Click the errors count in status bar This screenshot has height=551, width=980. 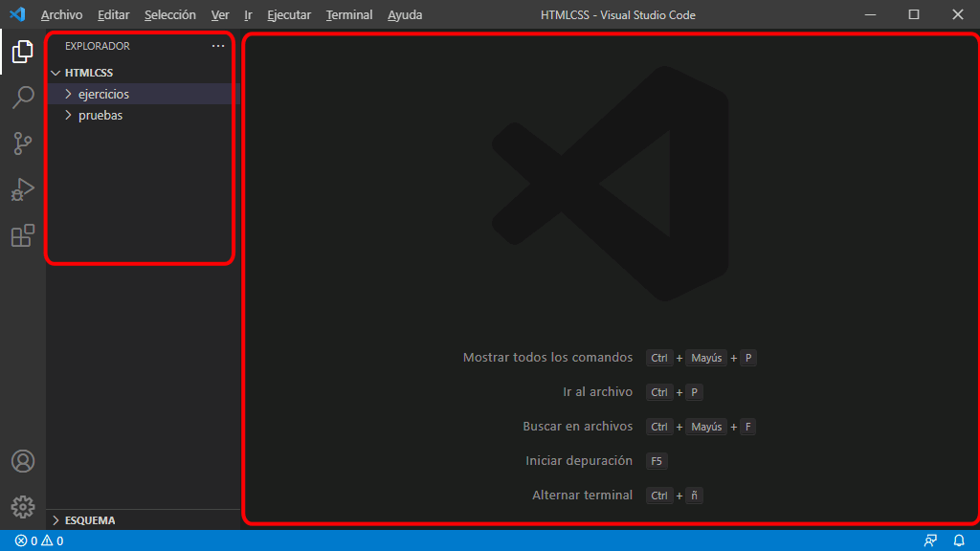[26, 541]
